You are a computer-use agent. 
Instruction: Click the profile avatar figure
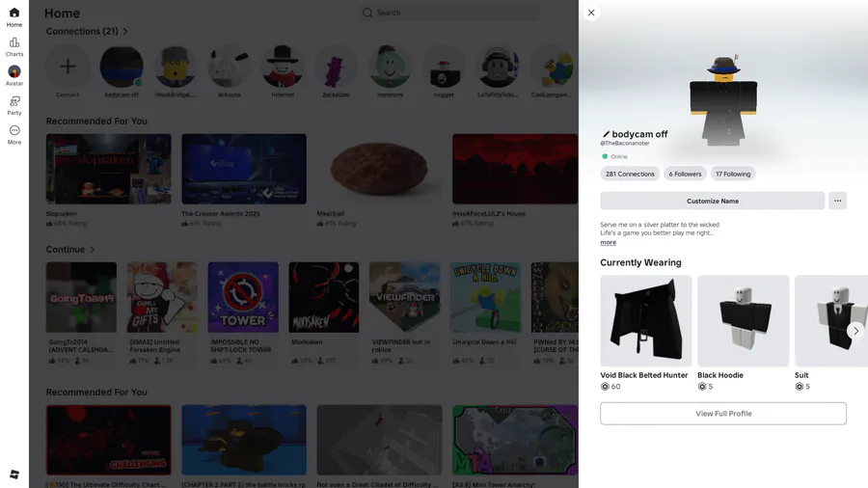point(723,100)
